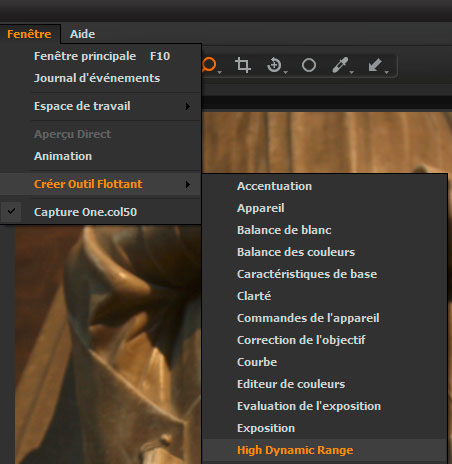
Task: Open the eyedropper tool dropdown arrow
Action: pos(352,72)
